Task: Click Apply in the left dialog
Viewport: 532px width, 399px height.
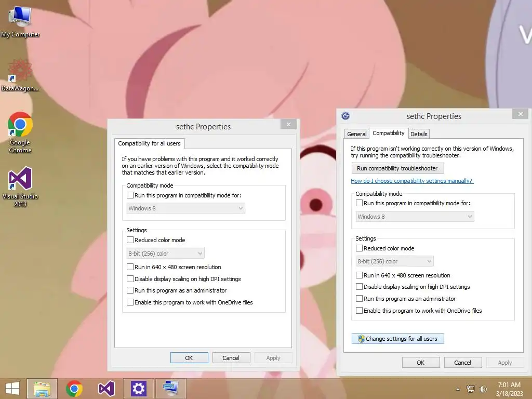Action: [273, 358]
